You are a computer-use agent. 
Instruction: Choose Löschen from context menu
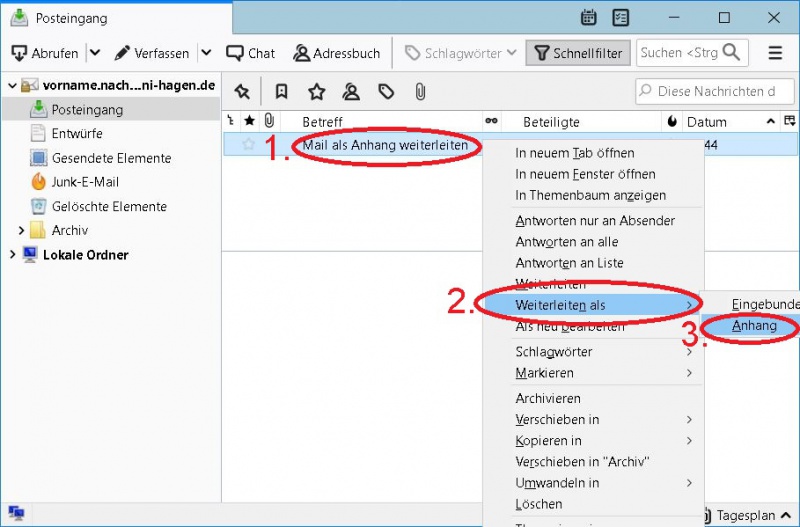click(x=539, y=504)
